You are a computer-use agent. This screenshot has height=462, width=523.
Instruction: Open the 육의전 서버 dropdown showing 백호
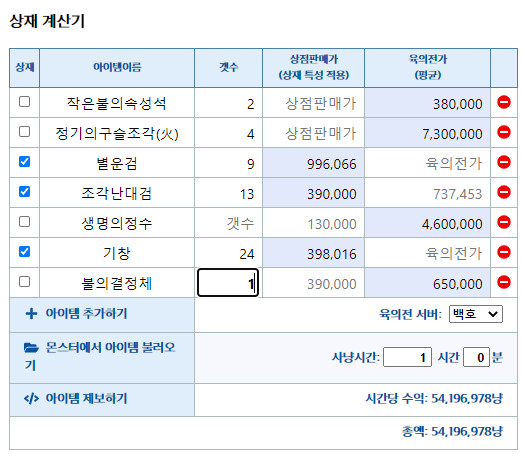(x=476, y=314)
